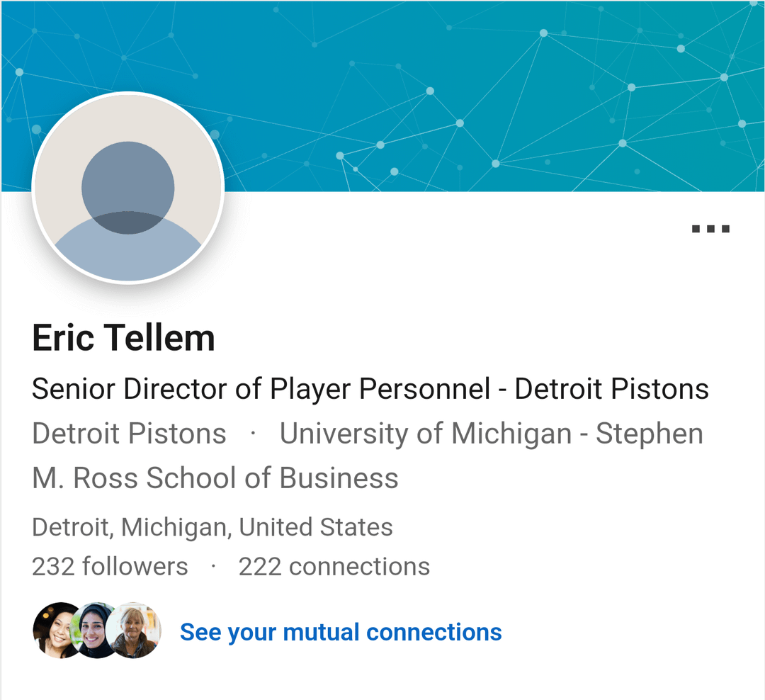Click the gray-haired mutual connection avatar
This screenshot has width=765, height=700.
[x=136, y=630]
